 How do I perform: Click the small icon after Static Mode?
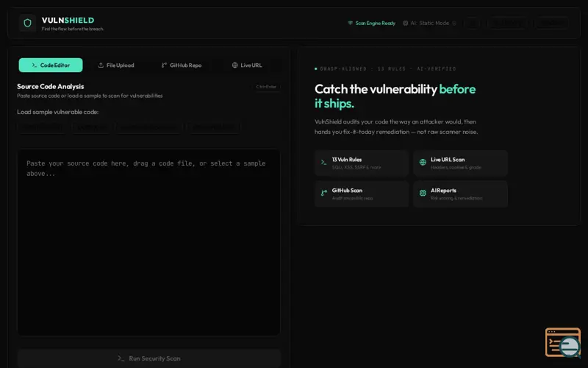click(453, 24)
